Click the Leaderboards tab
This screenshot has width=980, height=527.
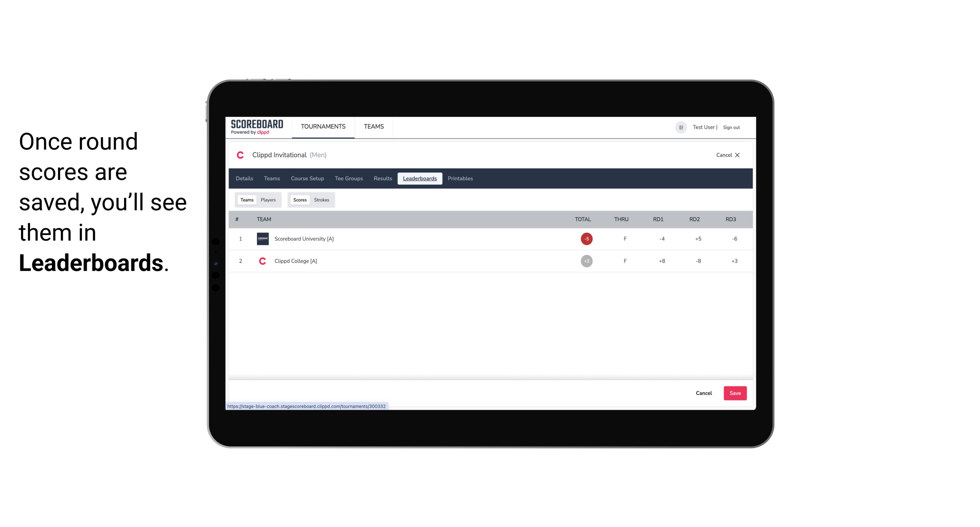(x=420, y=179)
